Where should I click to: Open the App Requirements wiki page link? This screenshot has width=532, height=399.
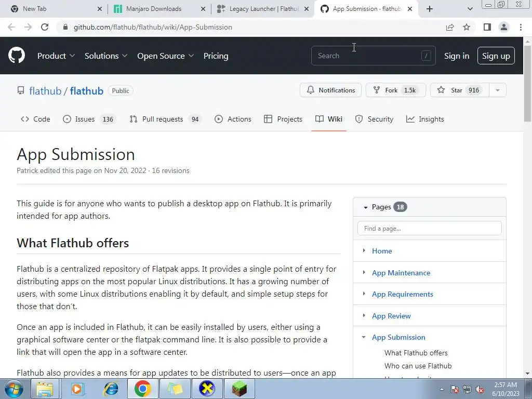click(x=403, y=294)
